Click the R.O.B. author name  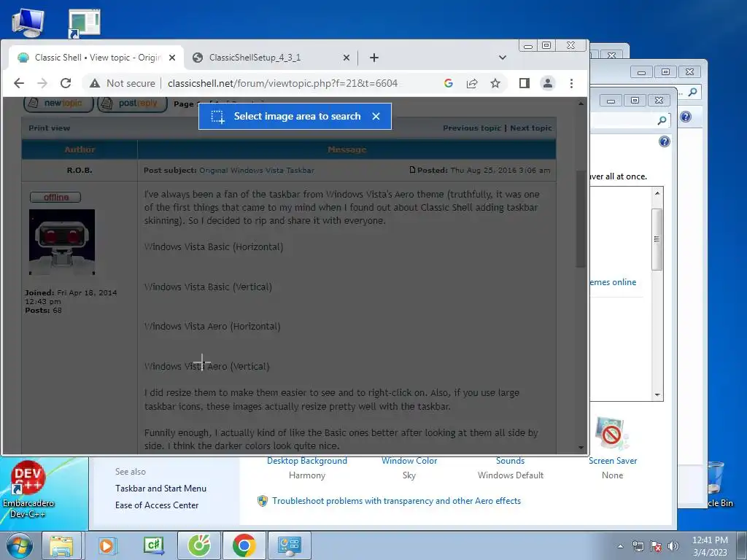point(80,171)
